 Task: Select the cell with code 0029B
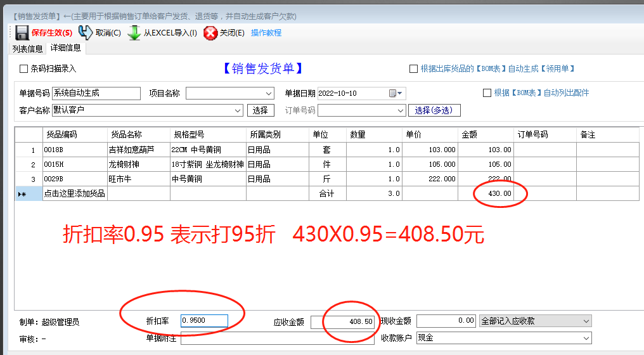point(75,179)
